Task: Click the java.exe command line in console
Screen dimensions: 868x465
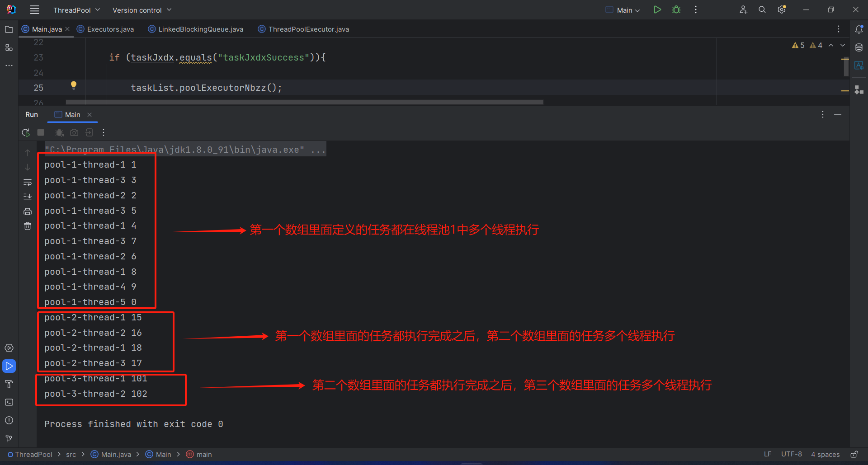Action: [x=185, y=149]
